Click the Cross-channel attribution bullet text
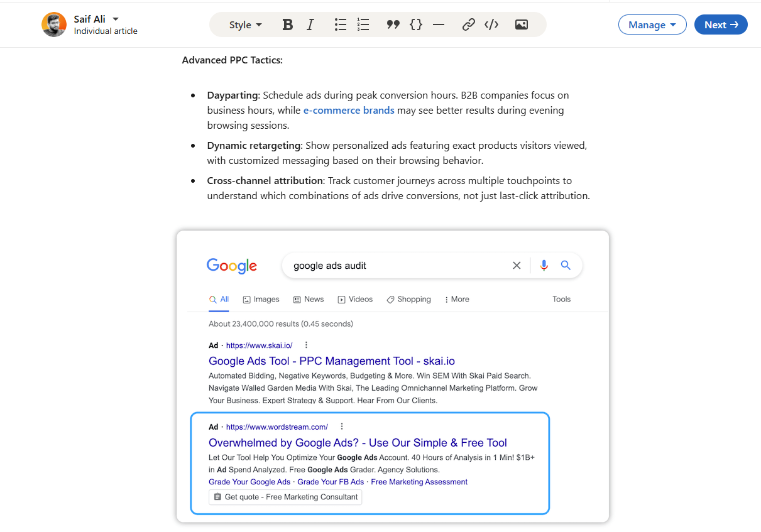 [x=398, y=188]
